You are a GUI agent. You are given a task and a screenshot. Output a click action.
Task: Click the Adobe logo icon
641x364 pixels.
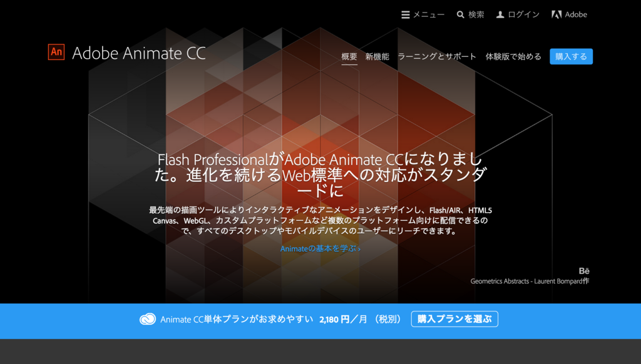(556, 15)
